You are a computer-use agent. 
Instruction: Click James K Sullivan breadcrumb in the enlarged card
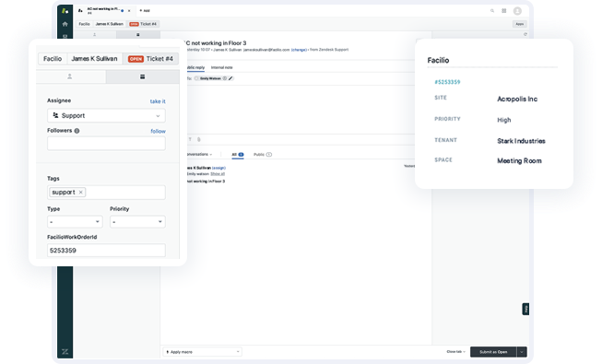(x=94, y=59)
